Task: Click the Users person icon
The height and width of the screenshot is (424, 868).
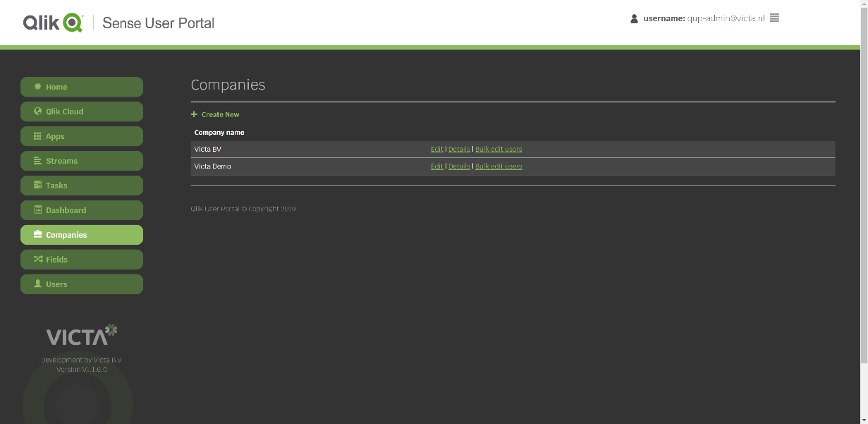Action: coord(38,284)
